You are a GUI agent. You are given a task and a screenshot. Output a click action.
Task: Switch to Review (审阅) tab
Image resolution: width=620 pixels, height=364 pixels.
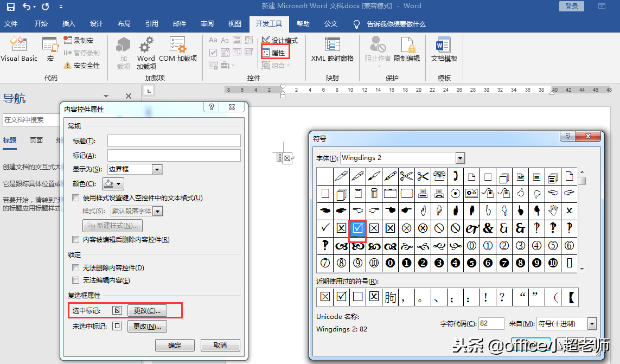pos(207,24)
